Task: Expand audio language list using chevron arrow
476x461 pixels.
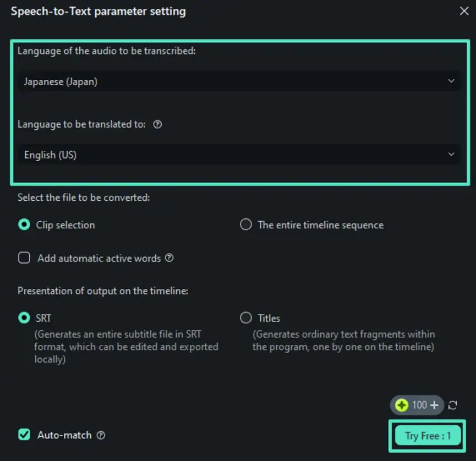Action: tap(451, 81)
